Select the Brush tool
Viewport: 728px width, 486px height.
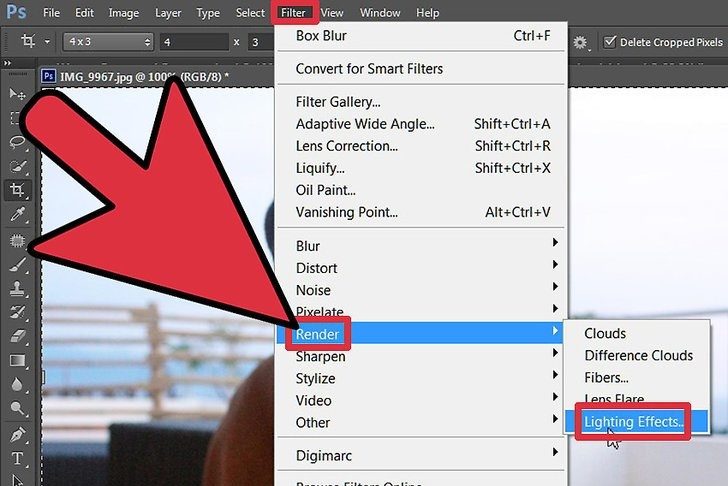[17, 264]
